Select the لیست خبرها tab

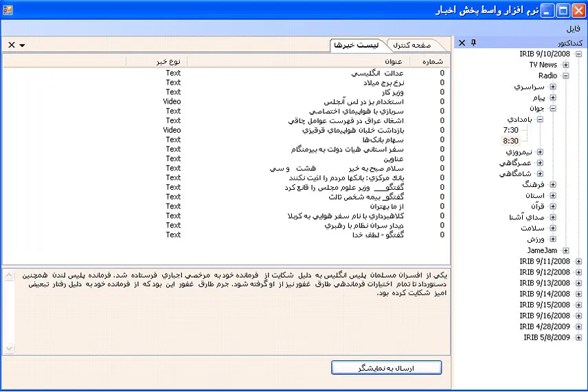[357, 45]
